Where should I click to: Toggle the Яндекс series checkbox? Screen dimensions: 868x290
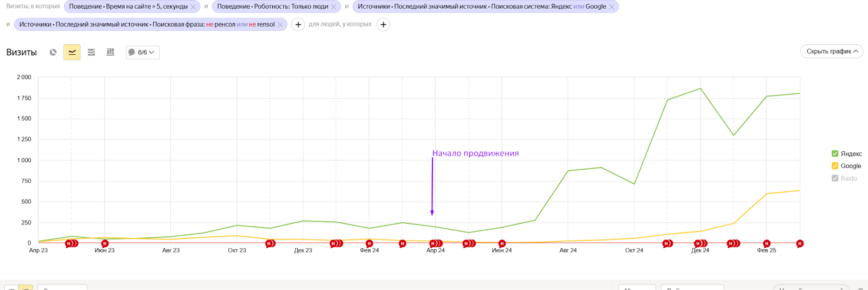click(835, 154)
